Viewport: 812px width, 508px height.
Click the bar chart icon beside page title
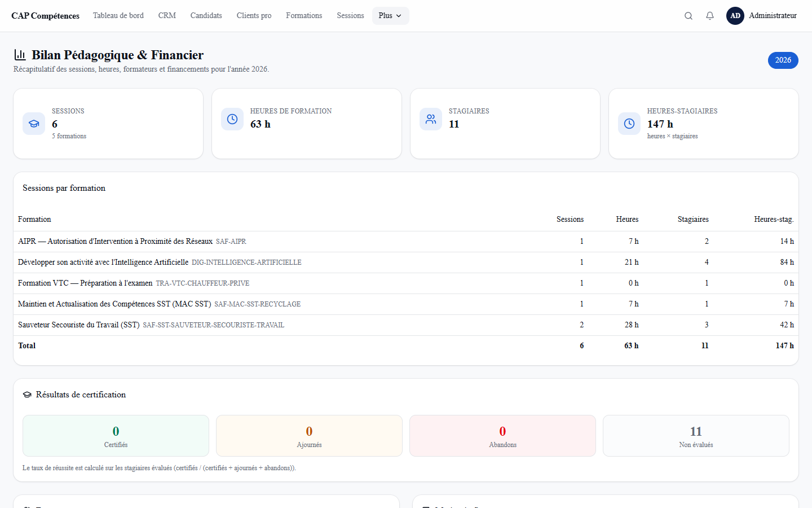tap(20, 55)
